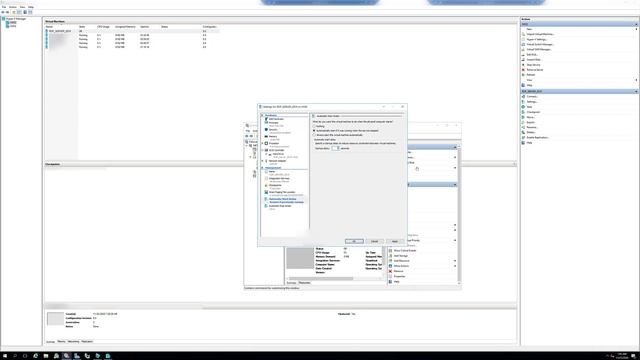Select the Nothing radio option
Viewport: 640px width, 360px height.
point(314,126)
